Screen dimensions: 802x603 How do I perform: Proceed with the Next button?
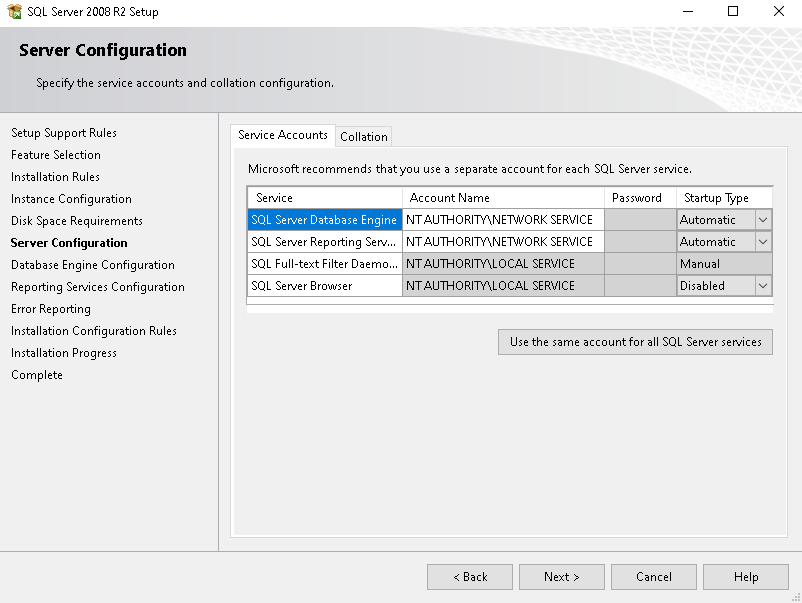pos(562,577)
